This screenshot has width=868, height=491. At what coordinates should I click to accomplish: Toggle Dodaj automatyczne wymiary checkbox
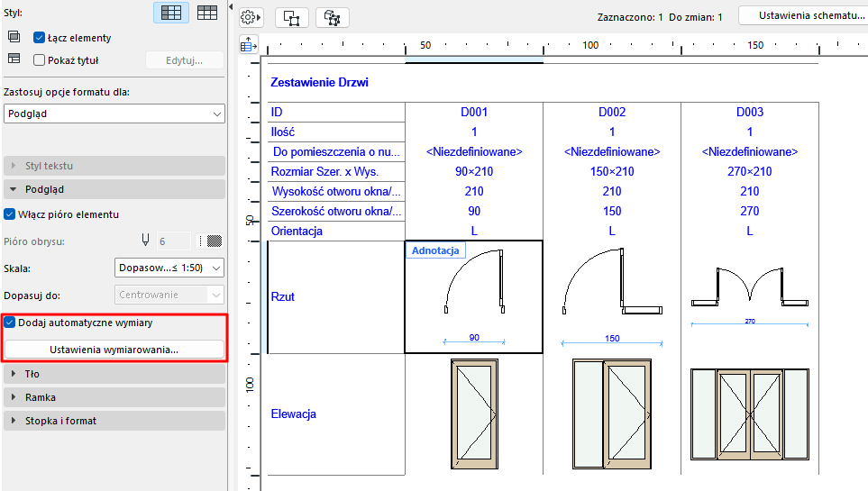pos(10,323)
